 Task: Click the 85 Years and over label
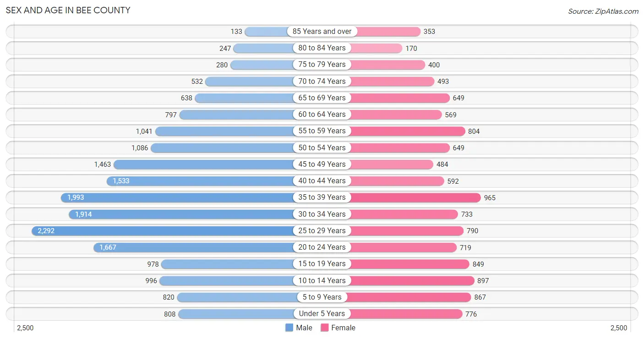[x=322, y=32]
